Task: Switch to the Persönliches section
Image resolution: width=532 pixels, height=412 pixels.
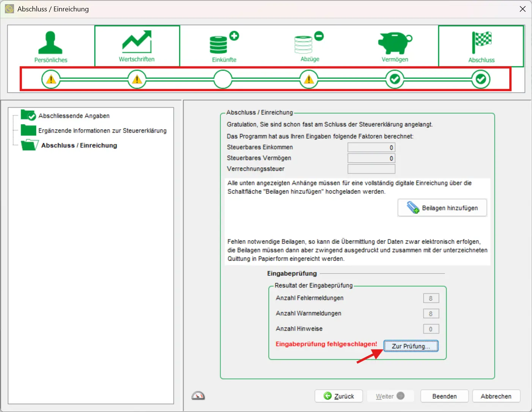Action: [51, 46]
